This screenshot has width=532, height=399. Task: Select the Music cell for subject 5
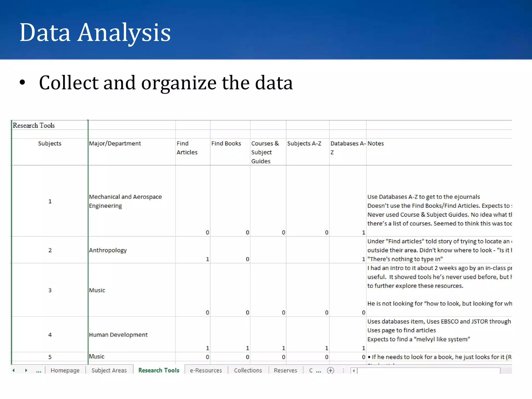132,356
